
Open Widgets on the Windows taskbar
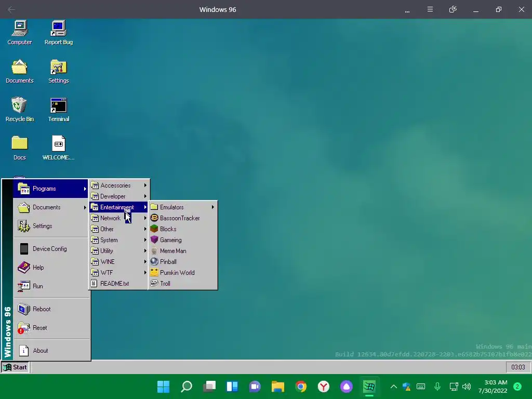pos(232,387)
